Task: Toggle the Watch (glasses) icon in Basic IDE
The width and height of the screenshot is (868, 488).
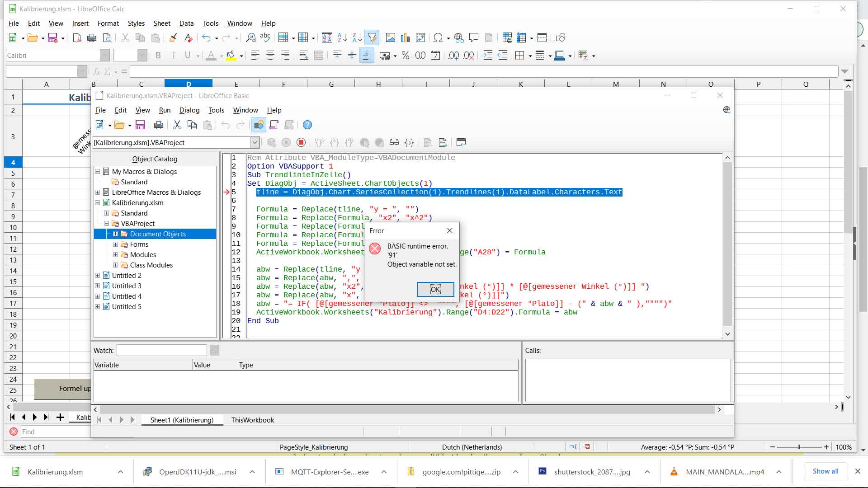Action: (x=394, y=143)
